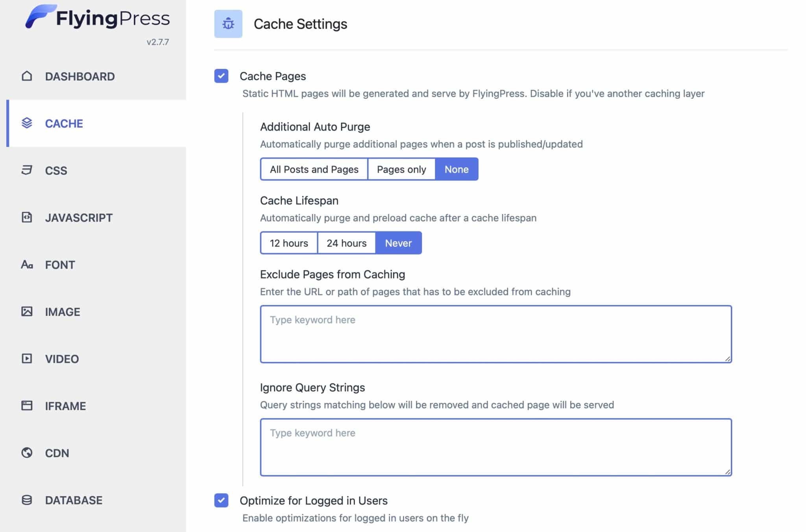Click the FlyingPress logo
The image size is (806, 532).
click(98, 17)
